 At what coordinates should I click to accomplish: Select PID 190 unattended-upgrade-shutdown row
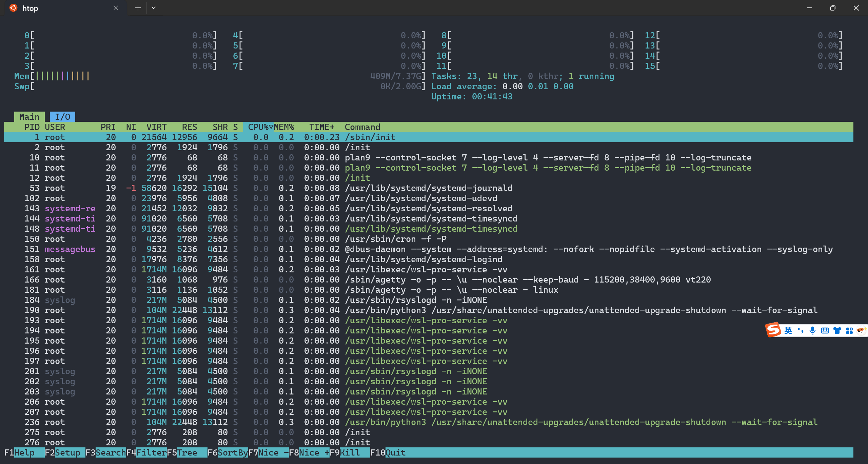[429, 310]
